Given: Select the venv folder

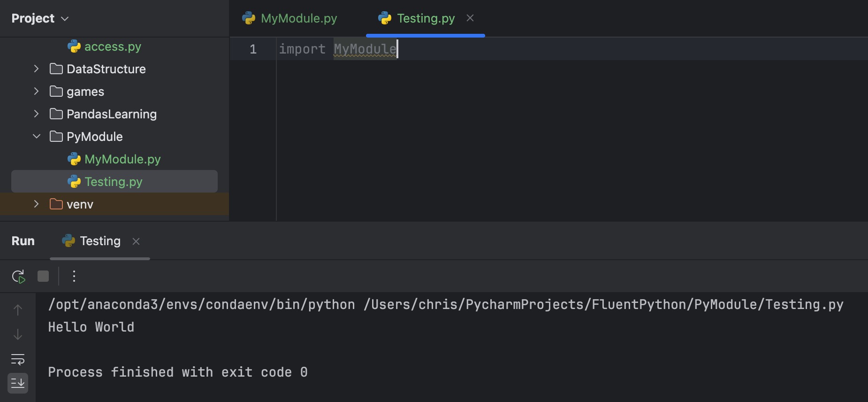Looking at the screenshot, I should click(x=80, y=204).
